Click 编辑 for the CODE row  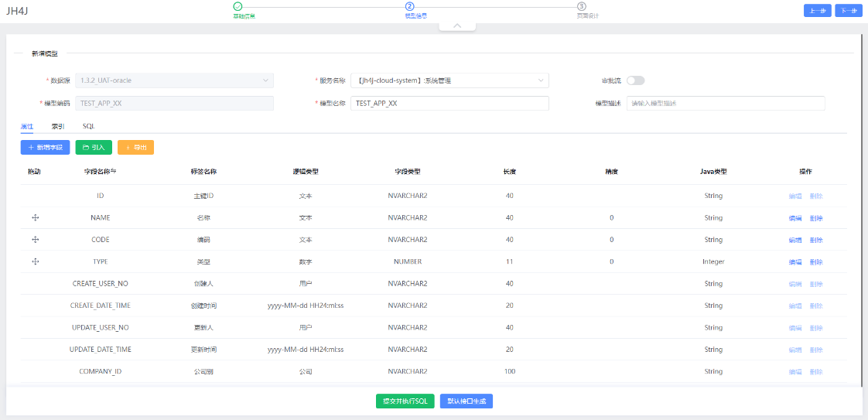click(x=795, y=240)
